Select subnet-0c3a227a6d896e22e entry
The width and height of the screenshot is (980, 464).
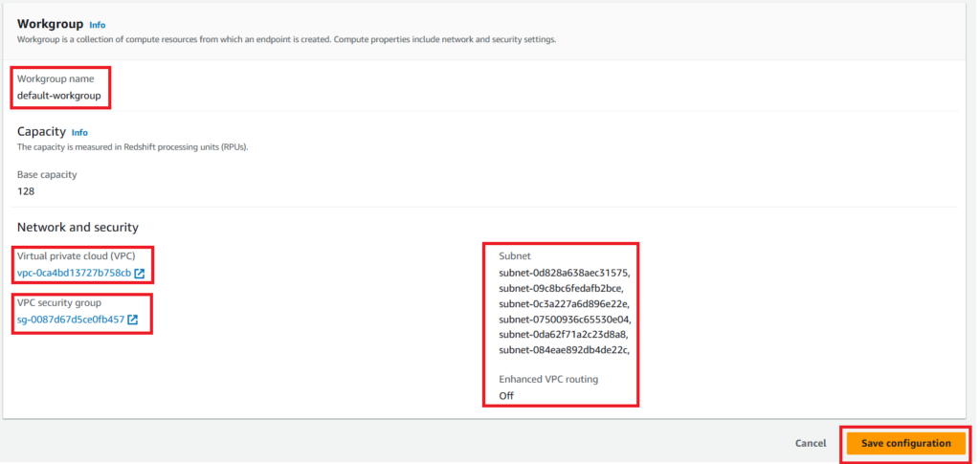click(x=564, y=303)
